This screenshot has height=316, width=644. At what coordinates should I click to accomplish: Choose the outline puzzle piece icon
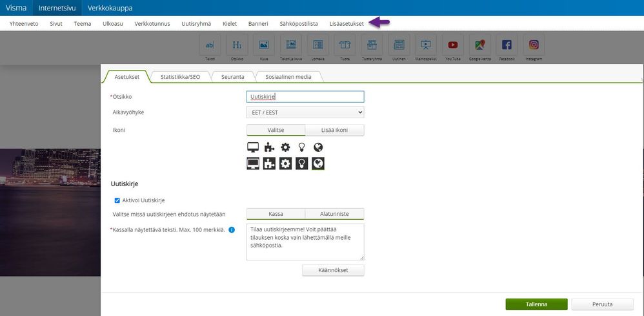click(269, 147)
